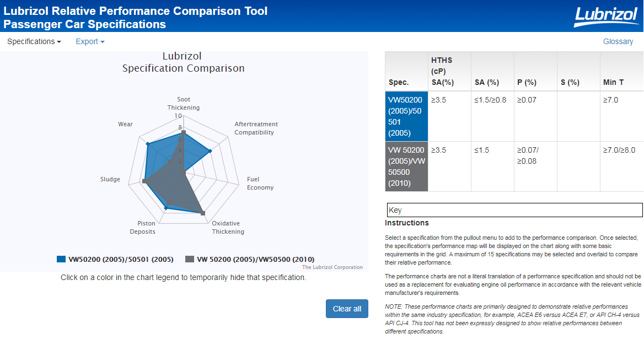This screenshot has width=644, height=339.
Task: Click the HTHS (cP) SA(%) column header
Action: click(x=449, y=72)
